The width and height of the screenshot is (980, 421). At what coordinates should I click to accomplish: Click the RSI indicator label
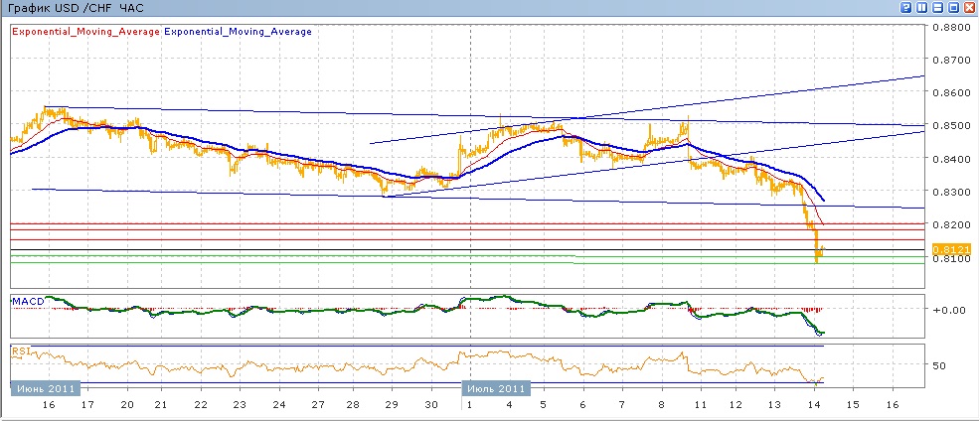[20, 350]
